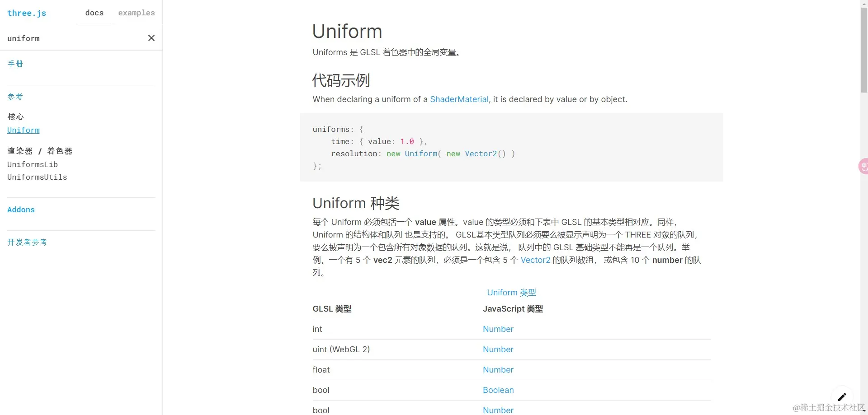Open UniformsLib in the sidebar
868x415 pixels.
[33, 164]
